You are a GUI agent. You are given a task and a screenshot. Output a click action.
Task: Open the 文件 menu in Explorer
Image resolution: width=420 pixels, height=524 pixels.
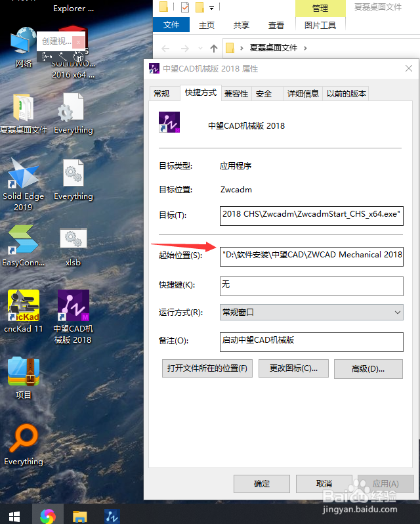(171, 25)
